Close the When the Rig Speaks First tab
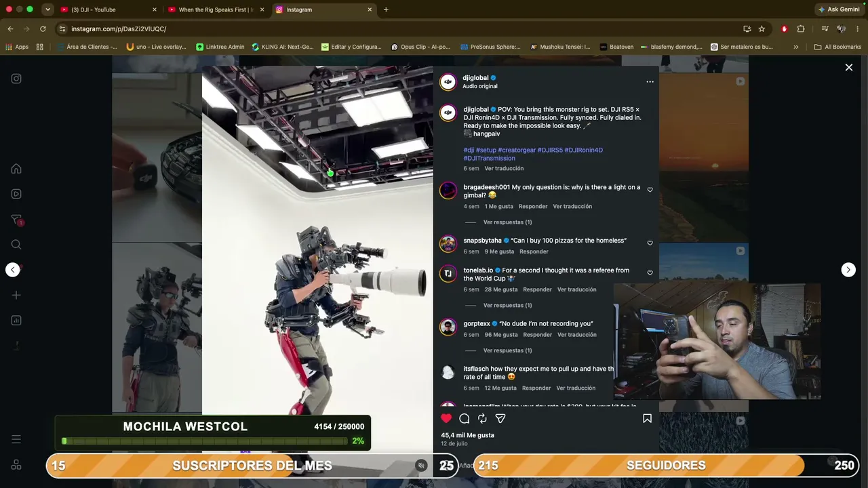 coord(262,9)
